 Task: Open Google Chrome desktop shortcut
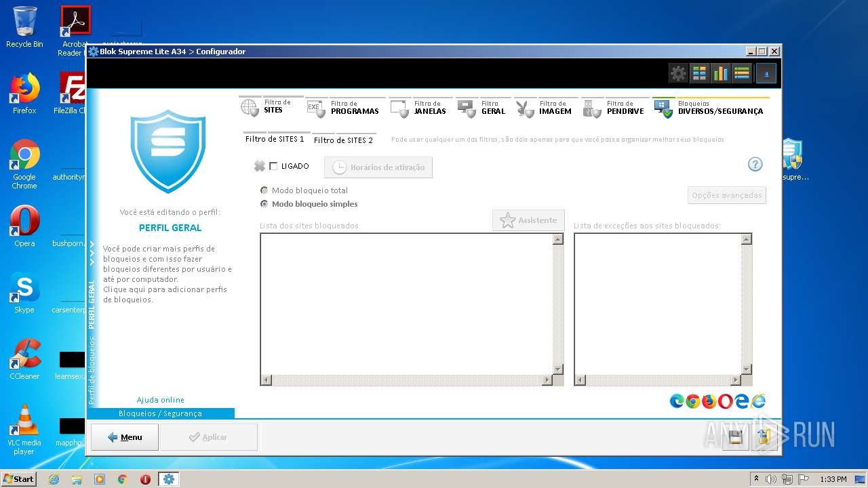(24, 164)
